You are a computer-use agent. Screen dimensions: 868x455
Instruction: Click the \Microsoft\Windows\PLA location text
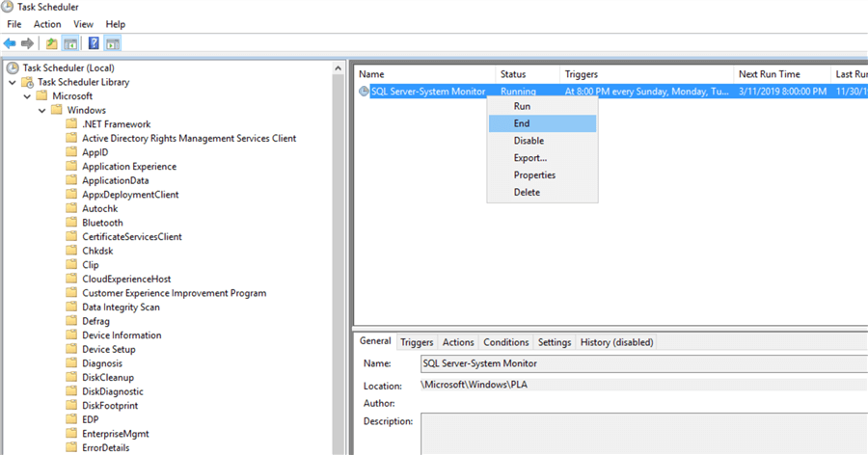point(474,385)
